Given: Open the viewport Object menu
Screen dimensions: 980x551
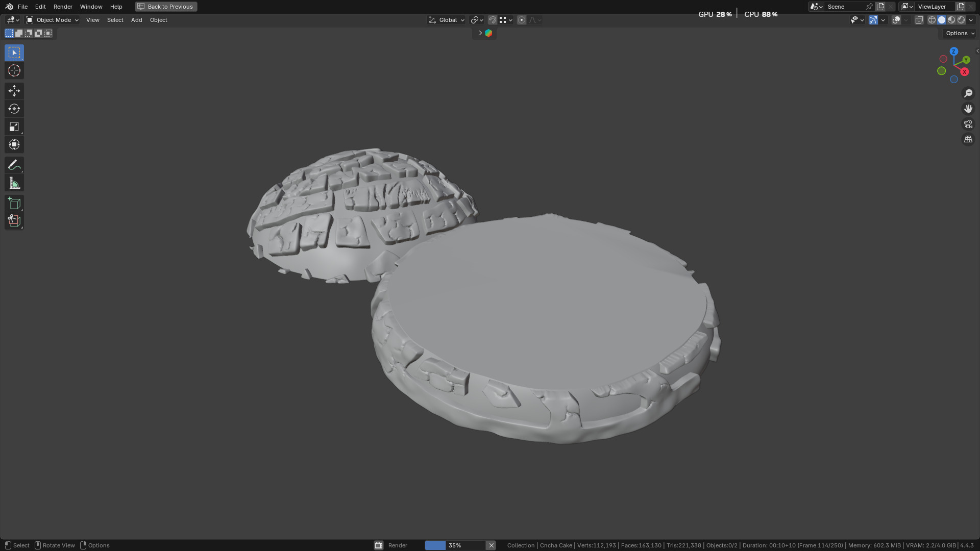Looking at the screenshot, I should [x=158, y=20].
